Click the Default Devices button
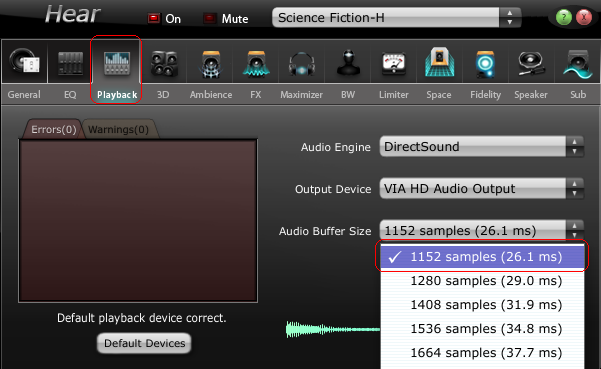This screenshot has width=601, height=369. [145, 343]
